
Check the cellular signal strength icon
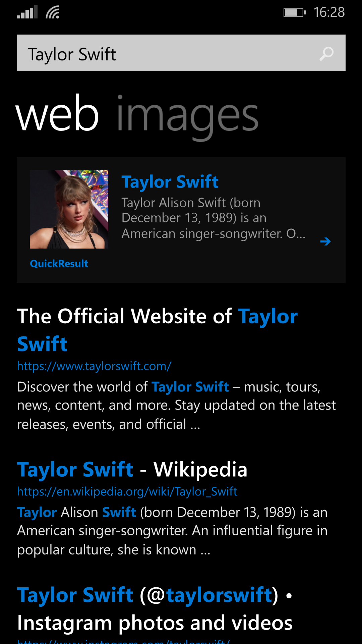click(27, 12)
